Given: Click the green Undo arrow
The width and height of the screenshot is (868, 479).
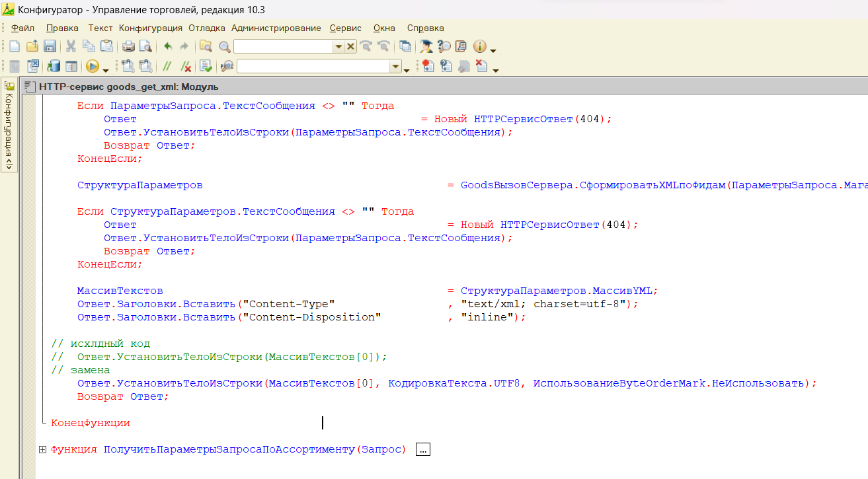Looking at the screenshot, I should 167,46.
